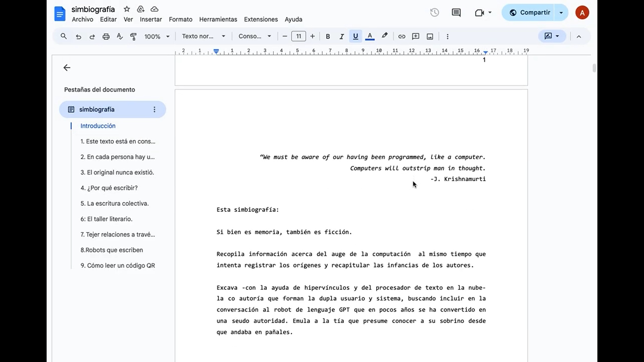Viewport: 644px width, 362px height.
Task: Click the highlight color pen icon
Action: coord(384,36)
